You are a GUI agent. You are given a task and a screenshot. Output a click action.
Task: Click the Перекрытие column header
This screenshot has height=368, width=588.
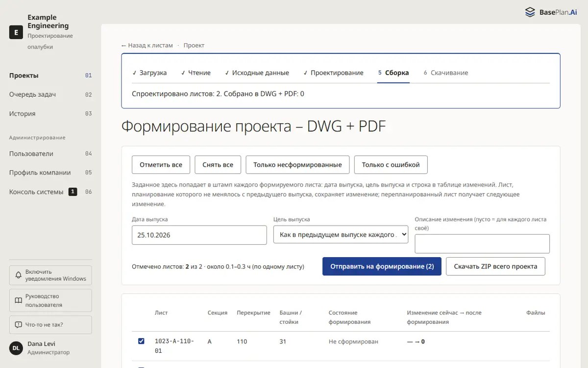253,313
